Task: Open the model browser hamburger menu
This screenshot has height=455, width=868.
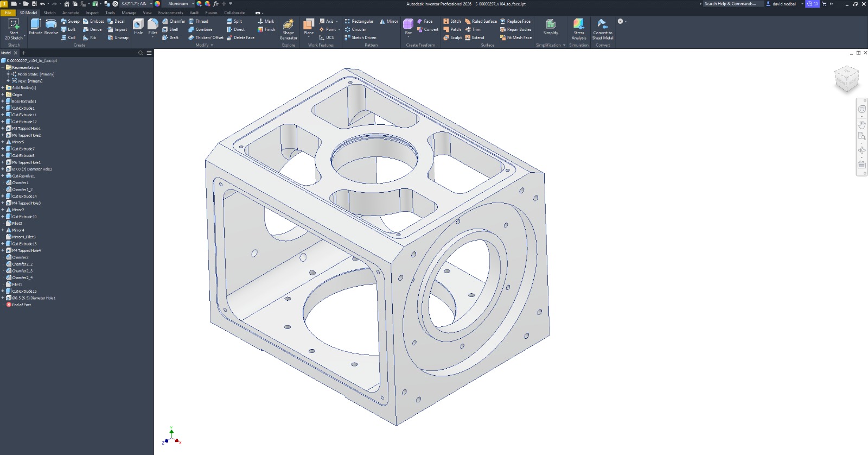Action: pyautogui.click(x=149, y=53)
